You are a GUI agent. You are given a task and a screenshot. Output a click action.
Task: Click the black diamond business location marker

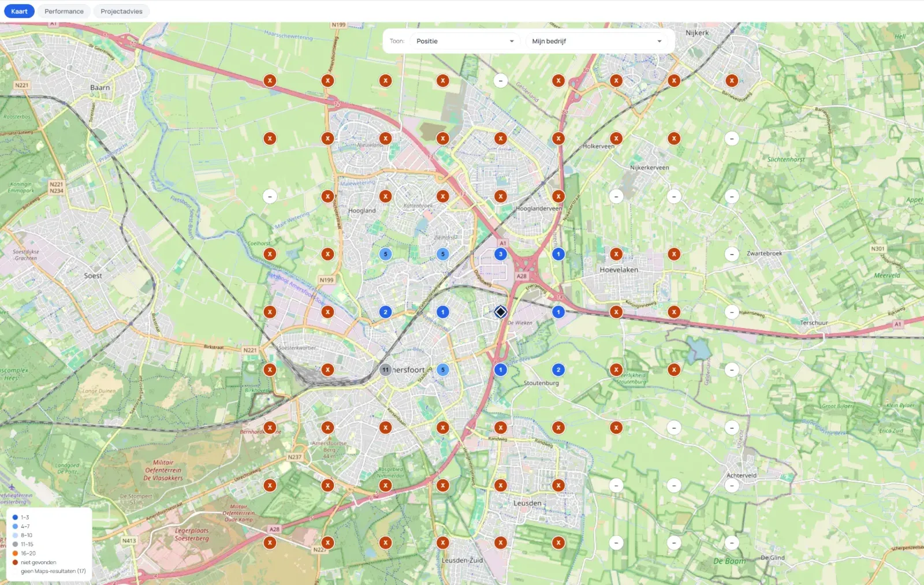point(501,312)
